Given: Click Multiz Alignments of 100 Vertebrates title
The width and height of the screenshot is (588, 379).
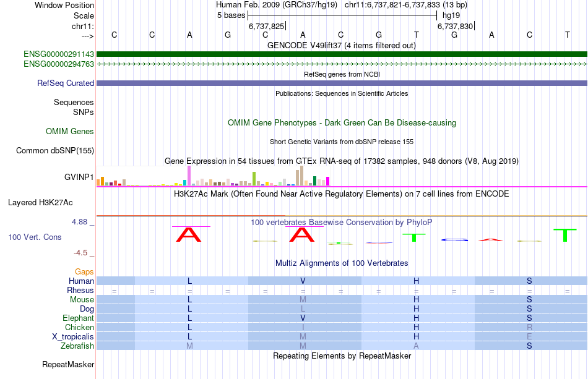Looking at the screenshot, I should click(342, 263).
